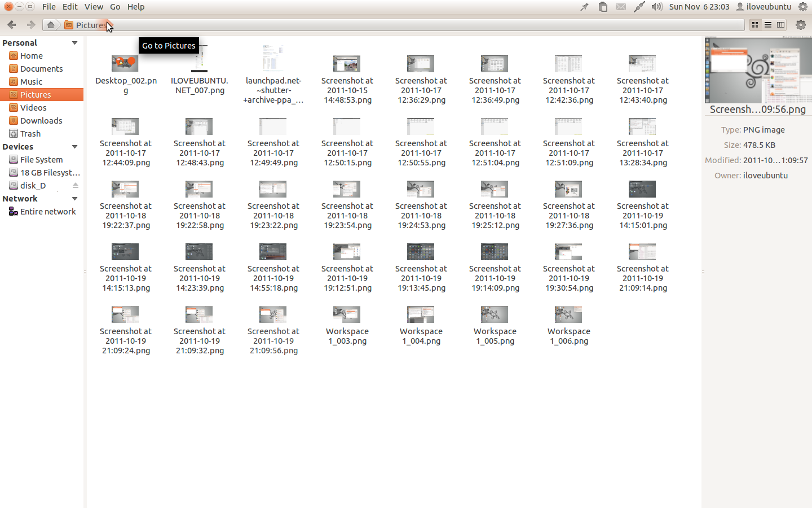Go forward with the forward arrow

[31, 25]
